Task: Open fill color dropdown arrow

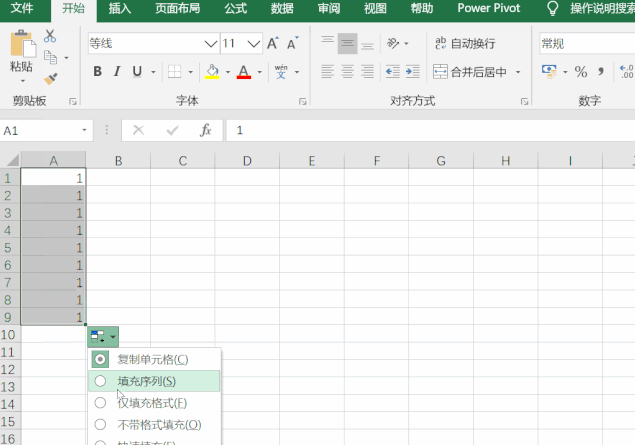Action: [x=228, y=72]
